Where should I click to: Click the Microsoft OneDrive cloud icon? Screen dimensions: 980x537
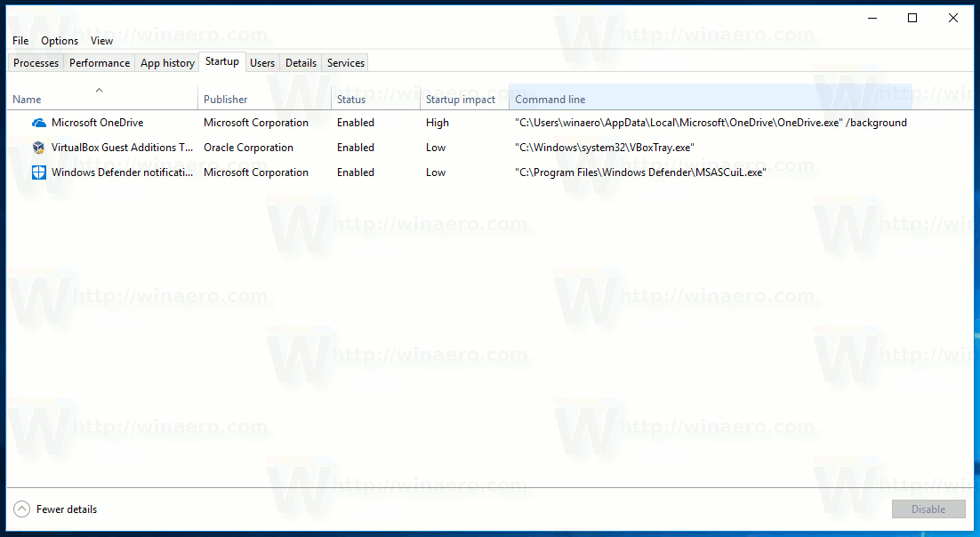38,122
